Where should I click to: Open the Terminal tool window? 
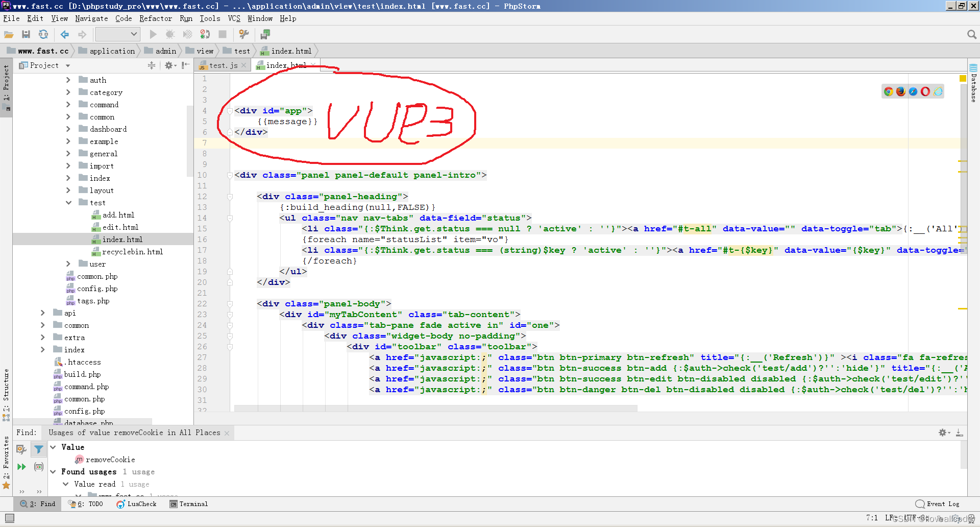tap(189, 504)
